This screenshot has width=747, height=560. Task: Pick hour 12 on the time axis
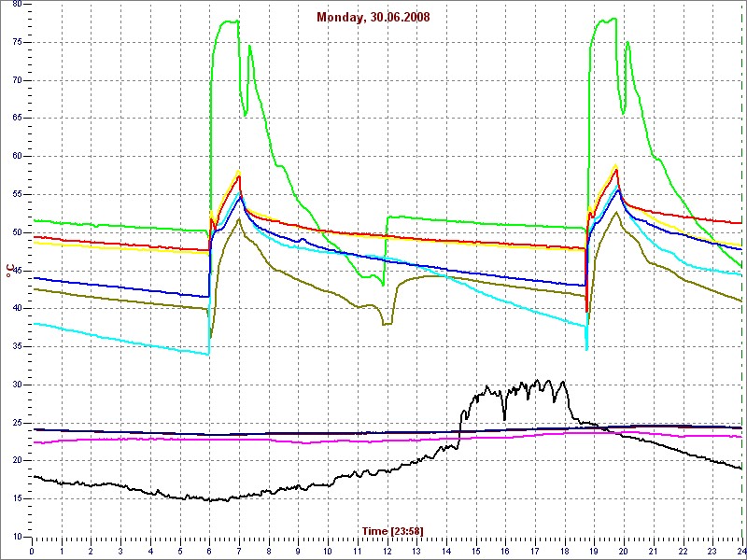(x=387, y=551)
